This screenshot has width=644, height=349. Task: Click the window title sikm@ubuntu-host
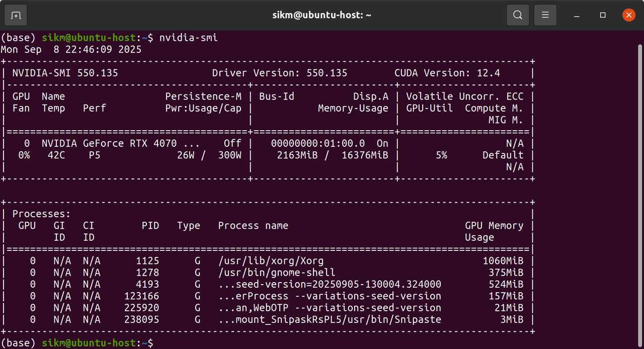point(322,15)
